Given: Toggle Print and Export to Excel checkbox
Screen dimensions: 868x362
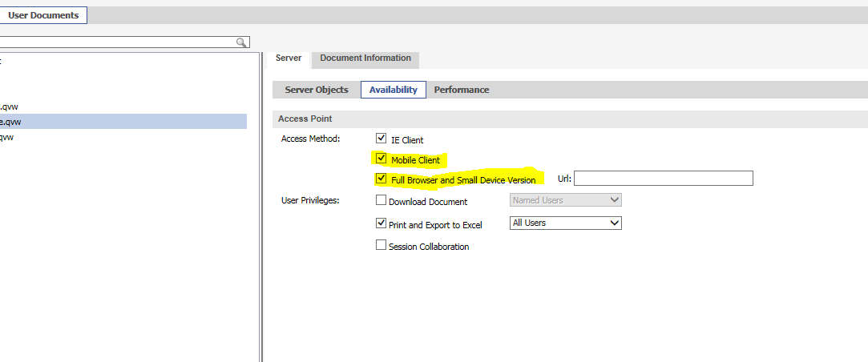Looking at the screenshot, I should pos(382,224).
